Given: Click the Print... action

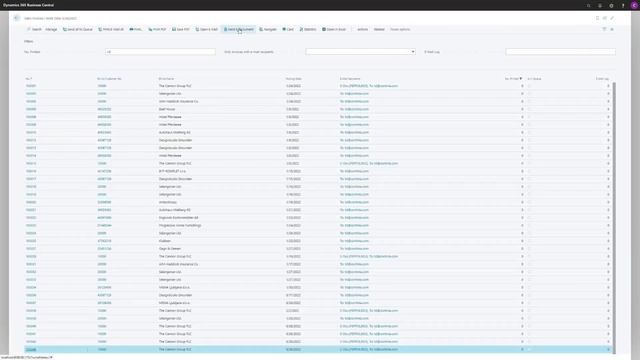Looking at the screenshot, I should tap(136, 29).
